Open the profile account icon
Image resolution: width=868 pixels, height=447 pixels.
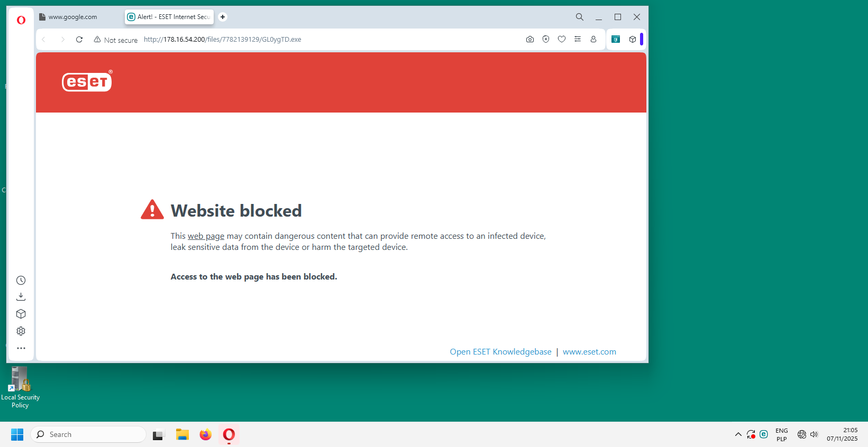click(x=593, y=39)
